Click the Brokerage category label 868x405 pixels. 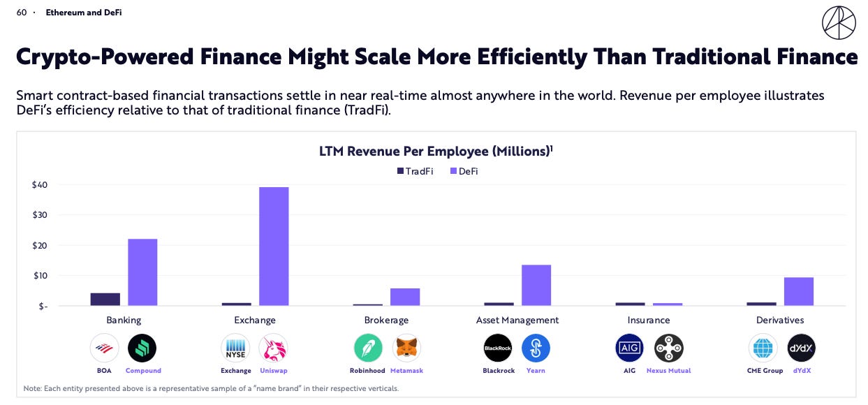[386, 320]
